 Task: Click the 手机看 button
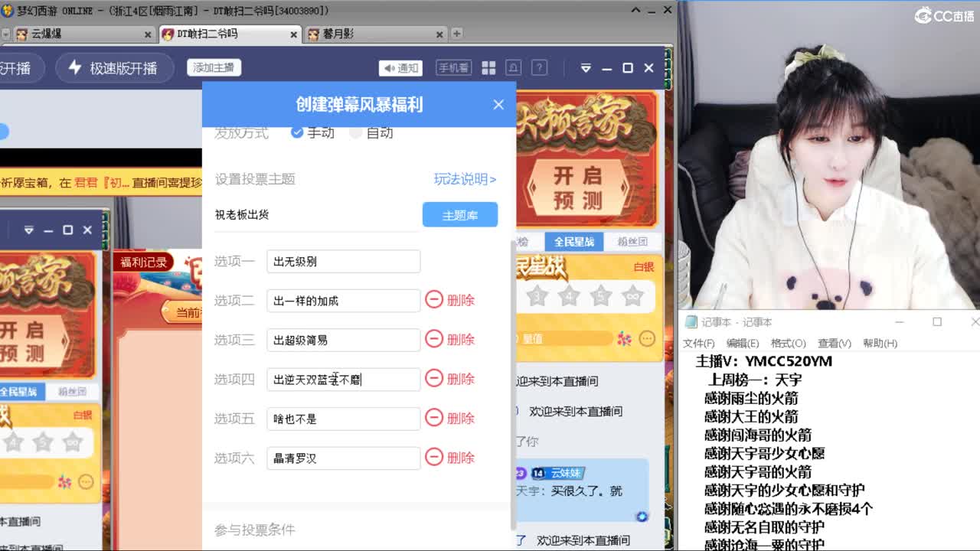tap(453, 67)
